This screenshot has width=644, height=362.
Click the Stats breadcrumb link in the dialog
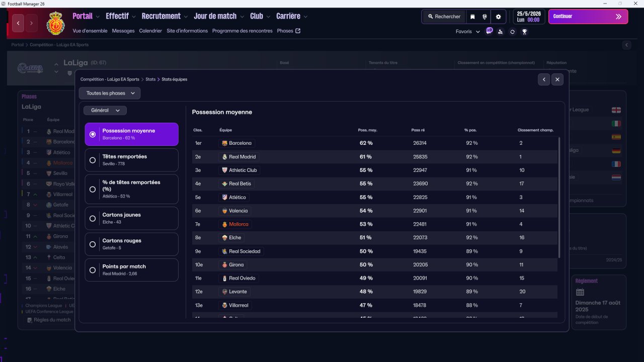point(150,79)
